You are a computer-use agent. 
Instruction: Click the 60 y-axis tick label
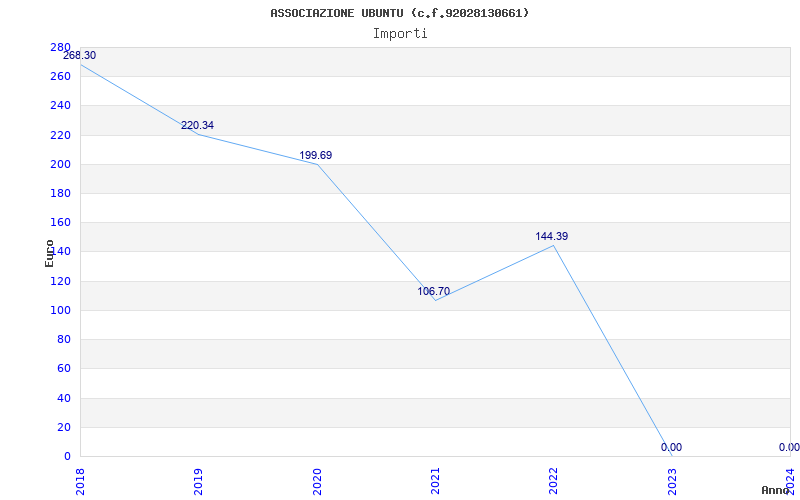point(64,368)
